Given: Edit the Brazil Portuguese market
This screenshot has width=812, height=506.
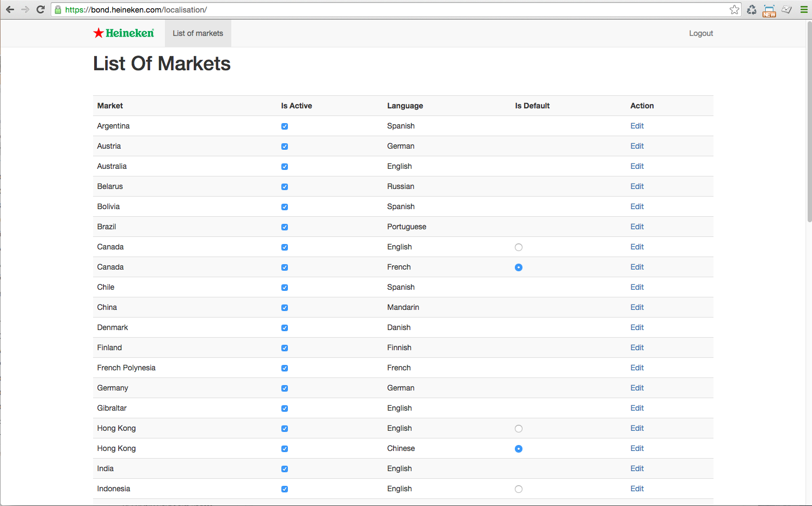Looking at the screenshot, I should [x=637, y=227].
